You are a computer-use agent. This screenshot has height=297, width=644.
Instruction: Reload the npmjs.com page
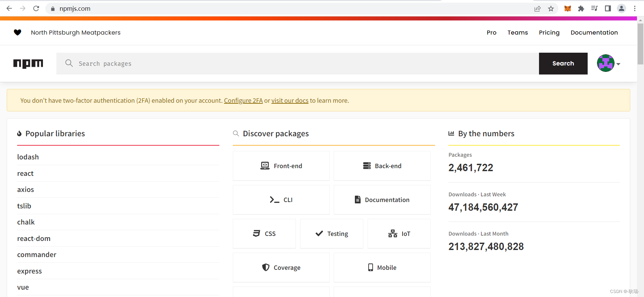(36, 8)
